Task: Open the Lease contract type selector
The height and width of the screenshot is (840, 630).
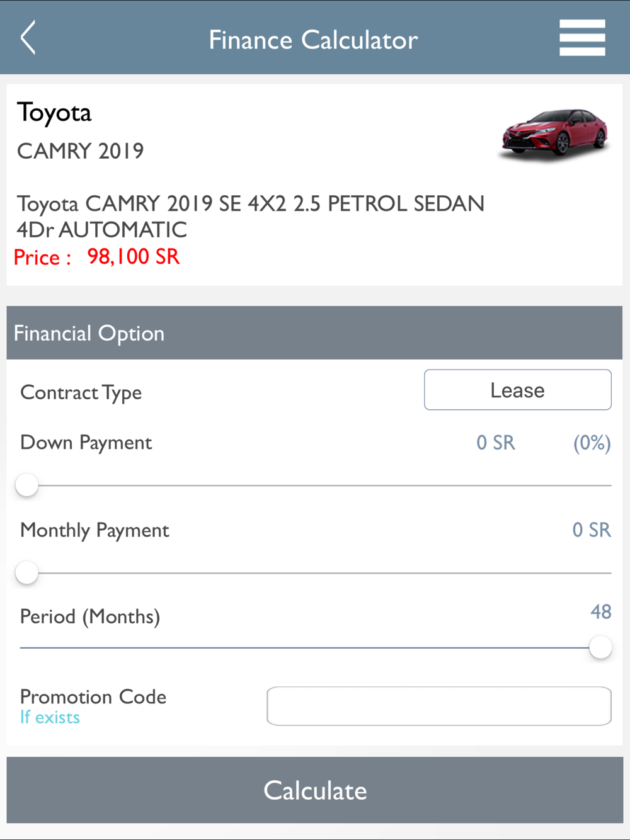Action: tap(518, 390)
